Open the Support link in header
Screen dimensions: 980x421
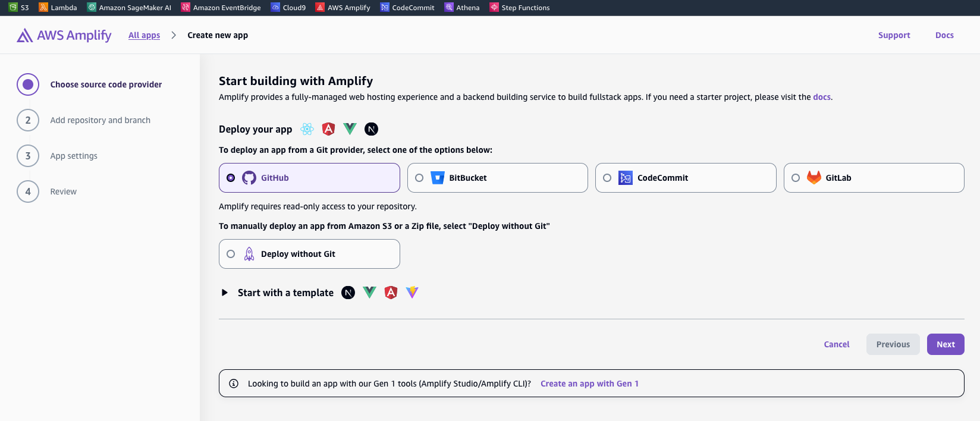pos(894,35)
